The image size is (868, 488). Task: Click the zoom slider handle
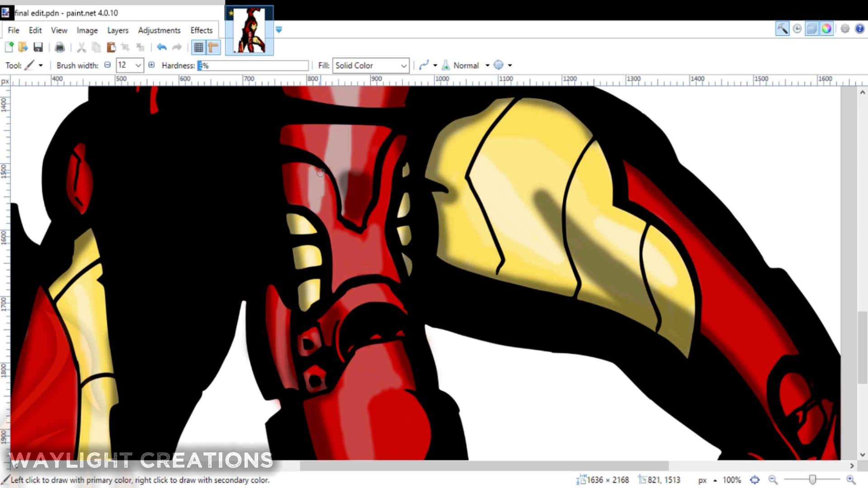point(812,480)
